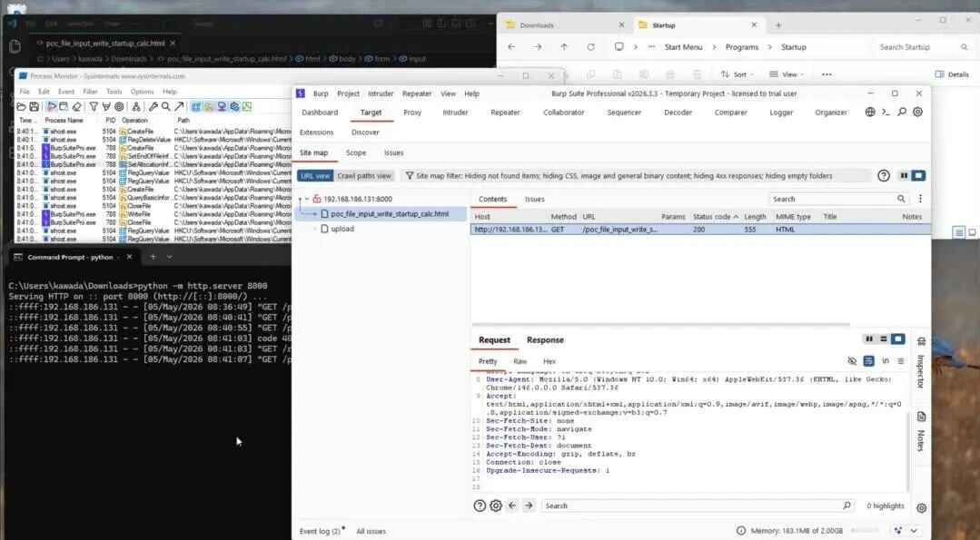Click Process Monitor target include-process icon
The width and height of the screenshot is (980, 540).
[x=119, y=107]
